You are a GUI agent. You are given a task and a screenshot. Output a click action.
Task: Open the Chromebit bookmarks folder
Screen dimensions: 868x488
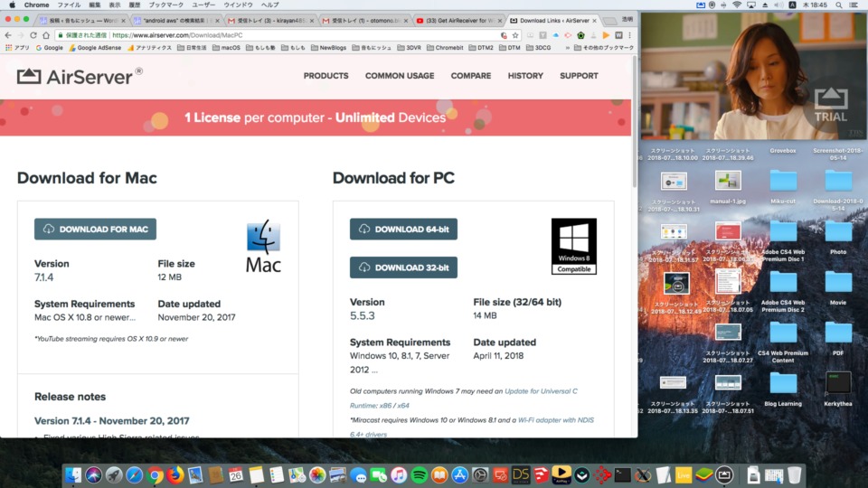445,48
